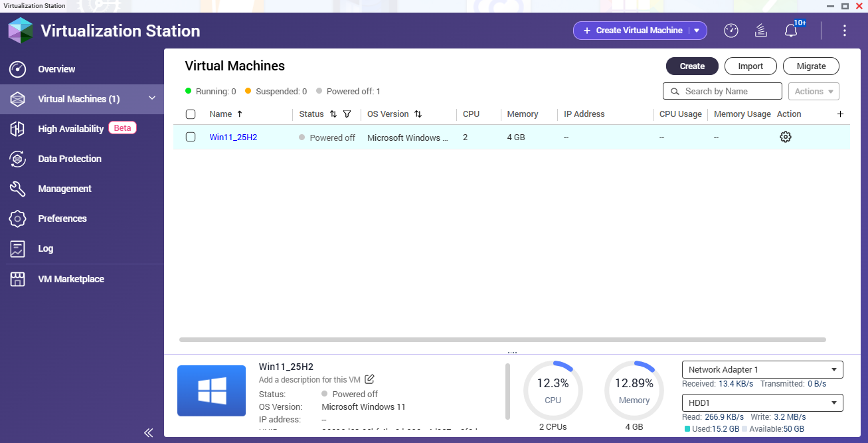Open the HDD1 disk dropdown
Viewport: 868px width, 443px height.
coord(762,403)
